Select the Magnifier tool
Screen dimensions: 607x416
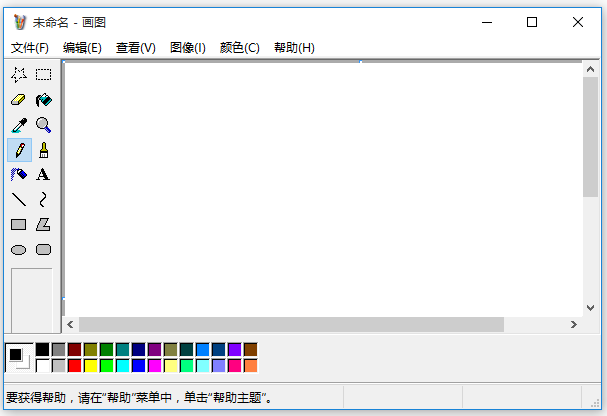[x=43, y=125]
